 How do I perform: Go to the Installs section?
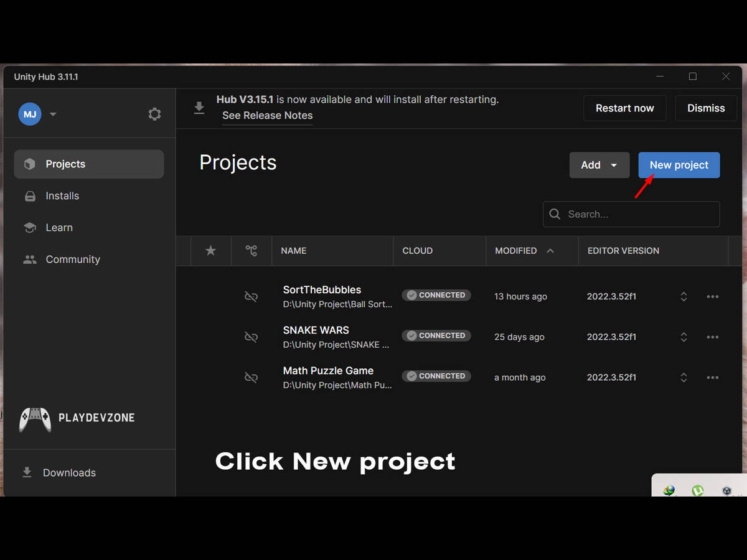(x=62, y=196)
